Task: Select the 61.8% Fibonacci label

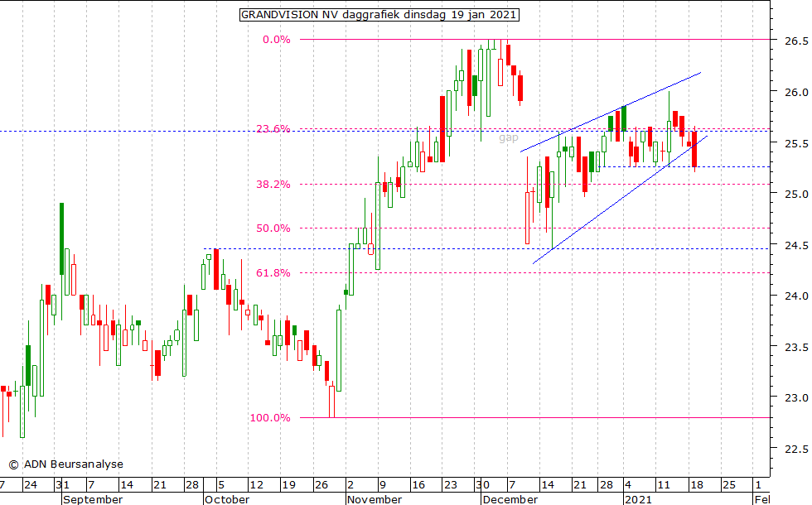Action: pos(273,272)
